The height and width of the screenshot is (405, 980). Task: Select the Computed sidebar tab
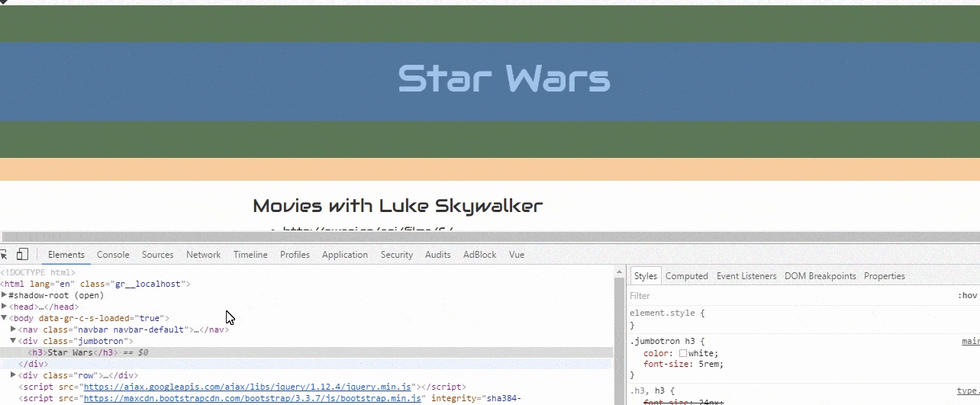tap(687, 276)
